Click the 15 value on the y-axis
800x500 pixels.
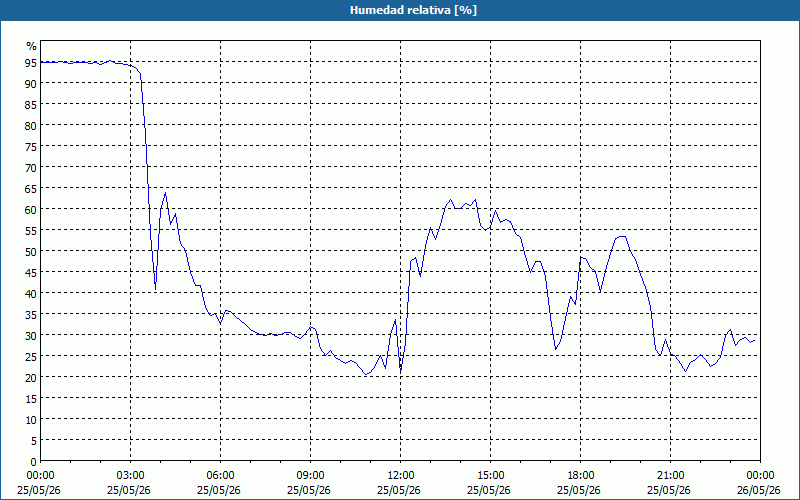pos(31,398)
